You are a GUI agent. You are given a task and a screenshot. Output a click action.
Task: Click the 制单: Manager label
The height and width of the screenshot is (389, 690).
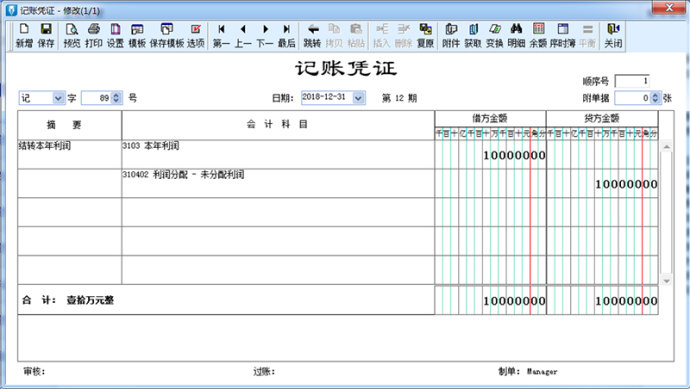tap(528, 371)
